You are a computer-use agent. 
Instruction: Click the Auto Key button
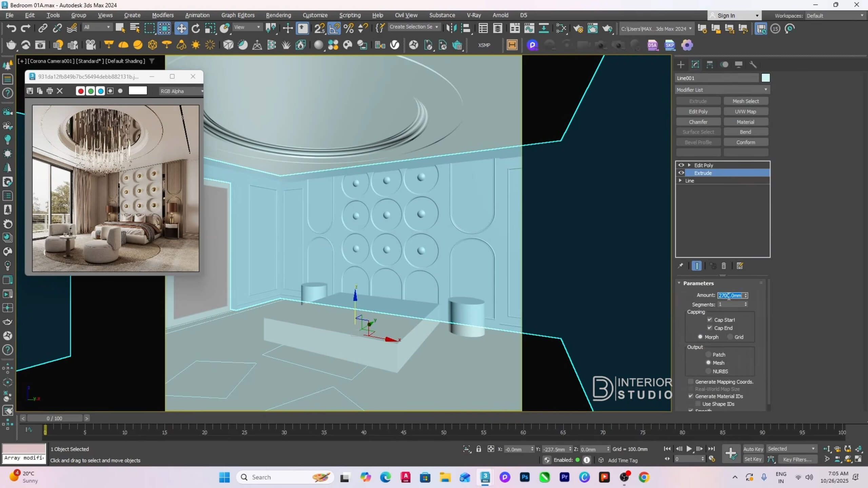[753, 449]
